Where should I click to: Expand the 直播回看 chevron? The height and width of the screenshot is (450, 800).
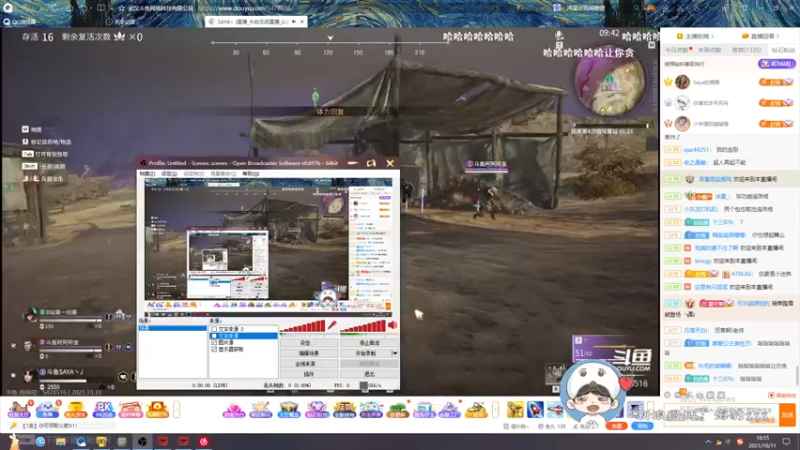[778, 36]
